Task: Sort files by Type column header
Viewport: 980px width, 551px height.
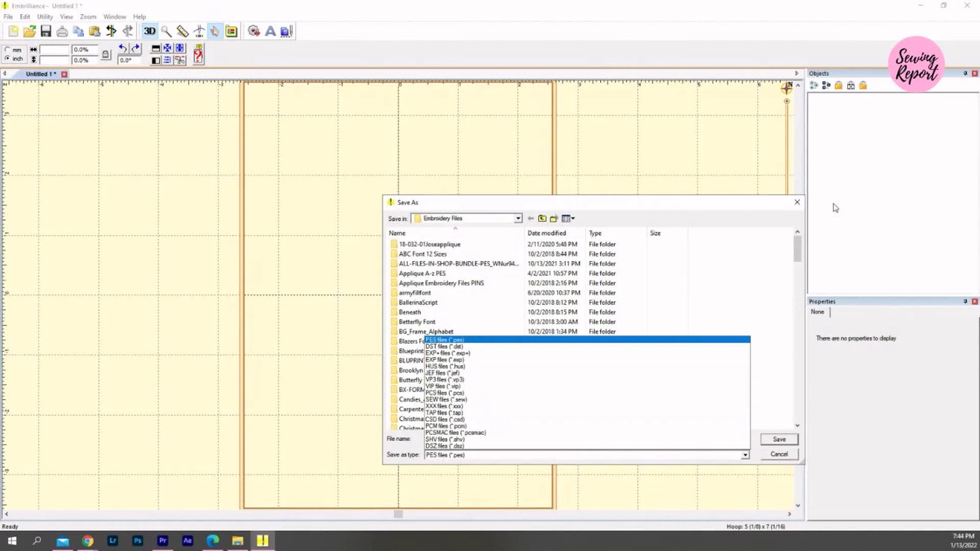Action: [617, 233]
